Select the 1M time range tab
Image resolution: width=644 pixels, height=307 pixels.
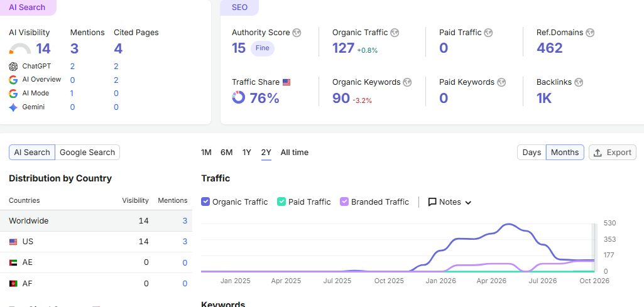[206, 153]
